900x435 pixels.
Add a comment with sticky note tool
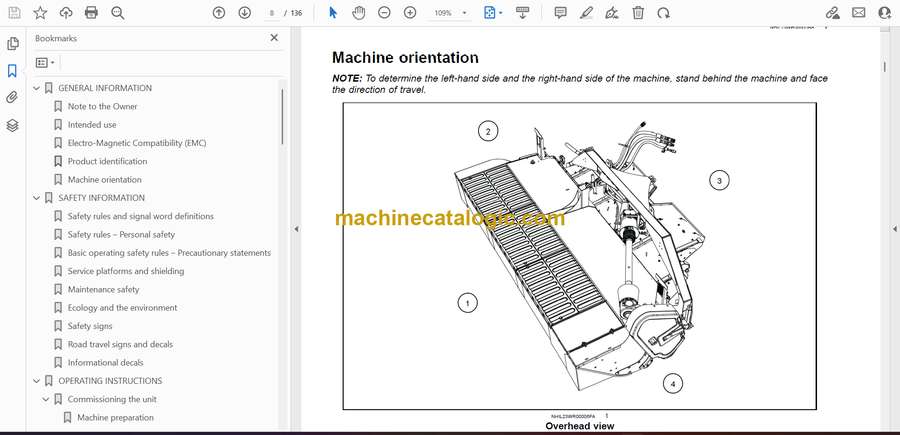point(560,13)
